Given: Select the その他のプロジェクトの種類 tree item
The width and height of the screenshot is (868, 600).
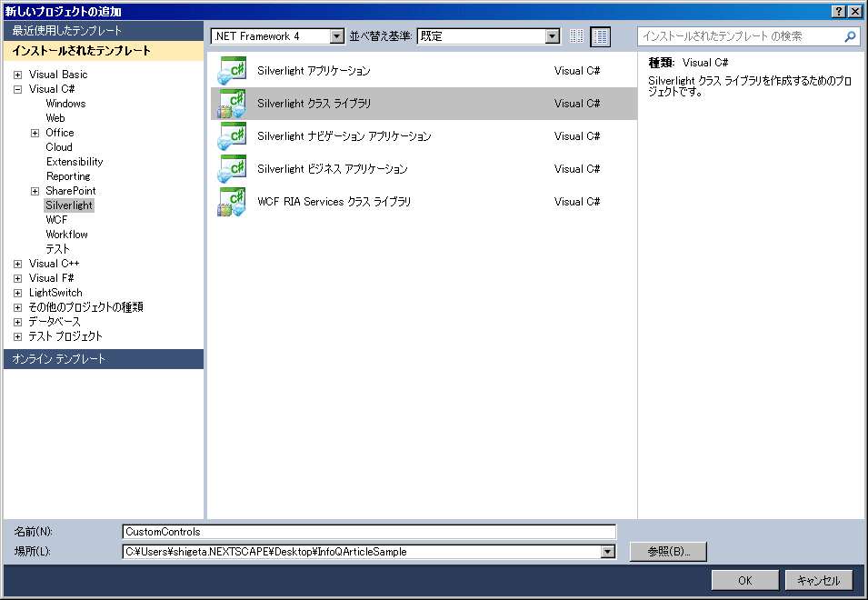Looking at the screenshot, I should click(x=85, y=307).
